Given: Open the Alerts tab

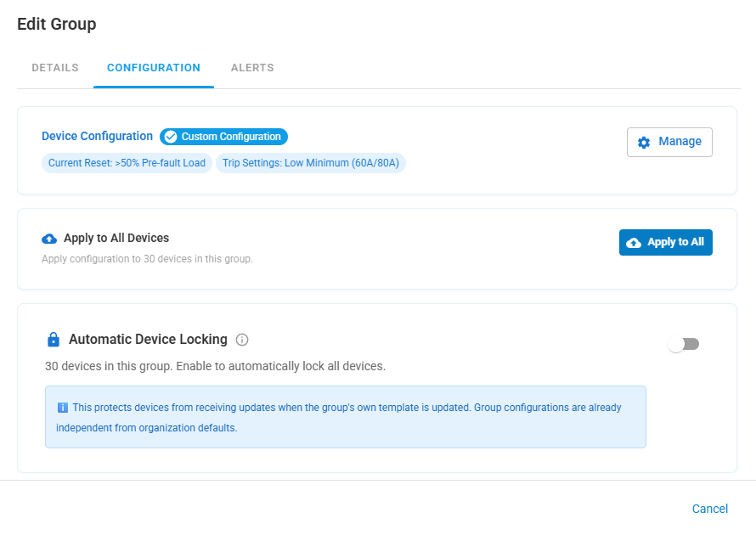Looking at the screenshot, I should point(252,68).
